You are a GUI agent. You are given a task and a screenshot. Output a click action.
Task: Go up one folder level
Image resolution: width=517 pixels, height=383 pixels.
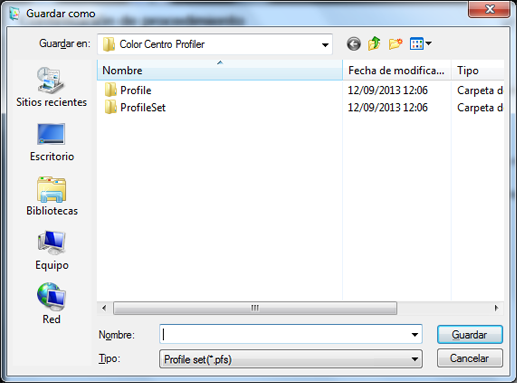(x=374, y=44)
